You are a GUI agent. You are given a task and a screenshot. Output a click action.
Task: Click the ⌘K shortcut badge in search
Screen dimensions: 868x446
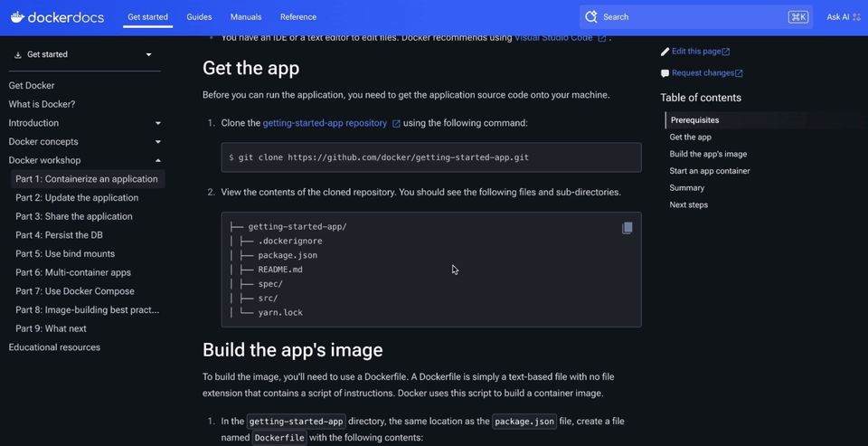pos(798,17)
